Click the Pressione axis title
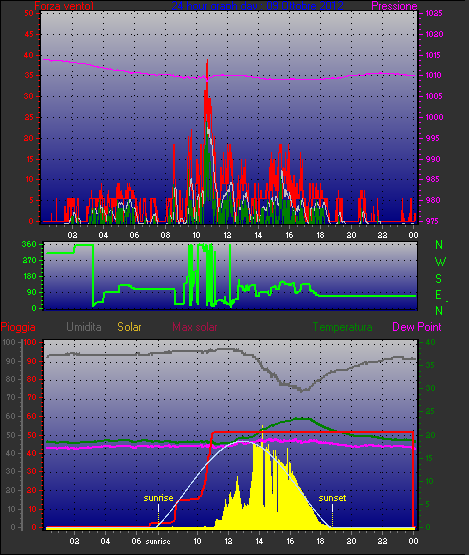469x555 pixels. pos(394,6)
